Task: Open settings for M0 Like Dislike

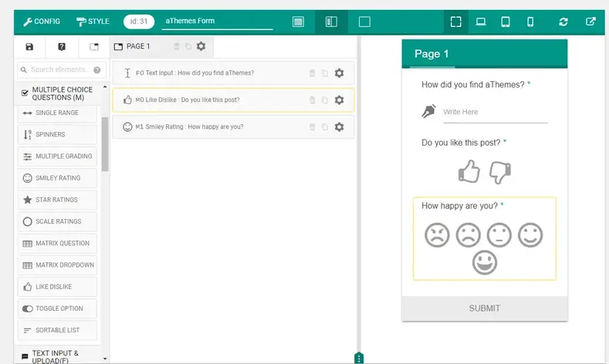Action: 339,100
